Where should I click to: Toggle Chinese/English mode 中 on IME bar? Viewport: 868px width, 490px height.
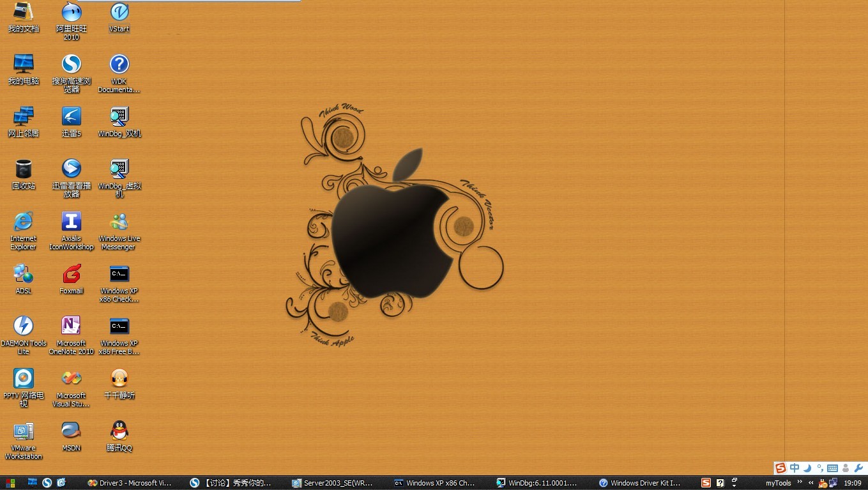(795, 468)
